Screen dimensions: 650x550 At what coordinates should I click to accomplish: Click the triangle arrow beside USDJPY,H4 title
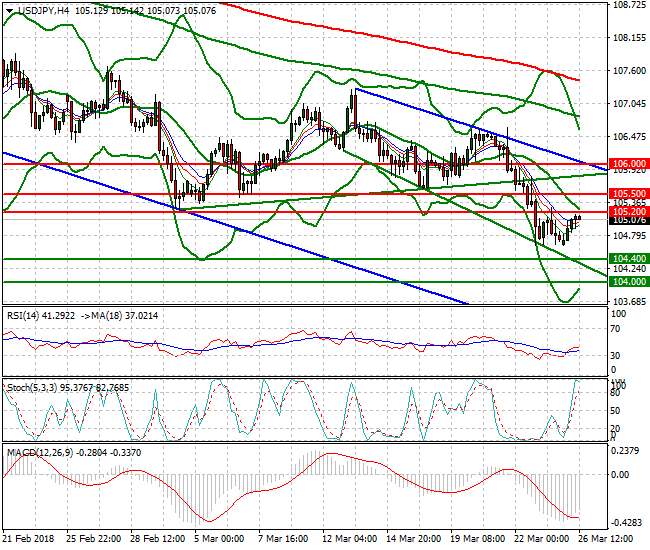pos(10,11)
